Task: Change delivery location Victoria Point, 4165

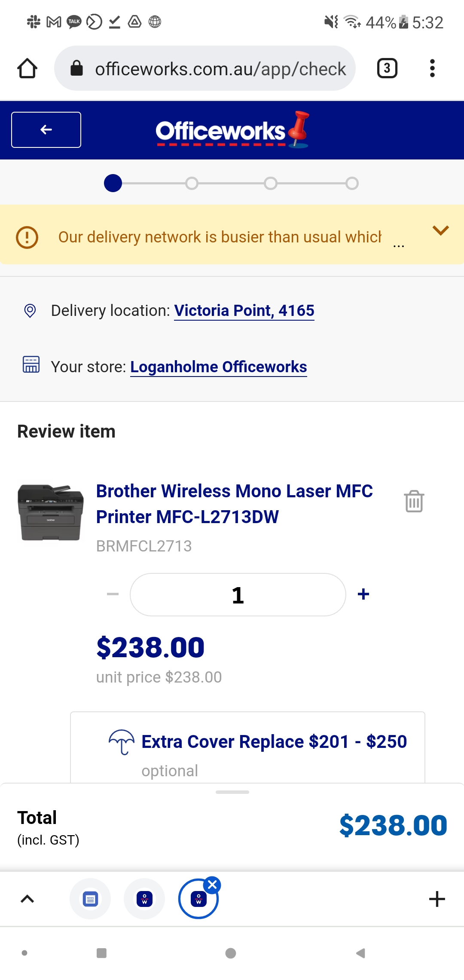Action: (244, 310)
